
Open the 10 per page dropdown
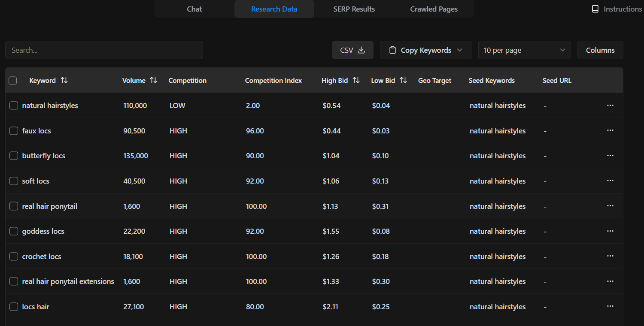click(x=524, y=50)
